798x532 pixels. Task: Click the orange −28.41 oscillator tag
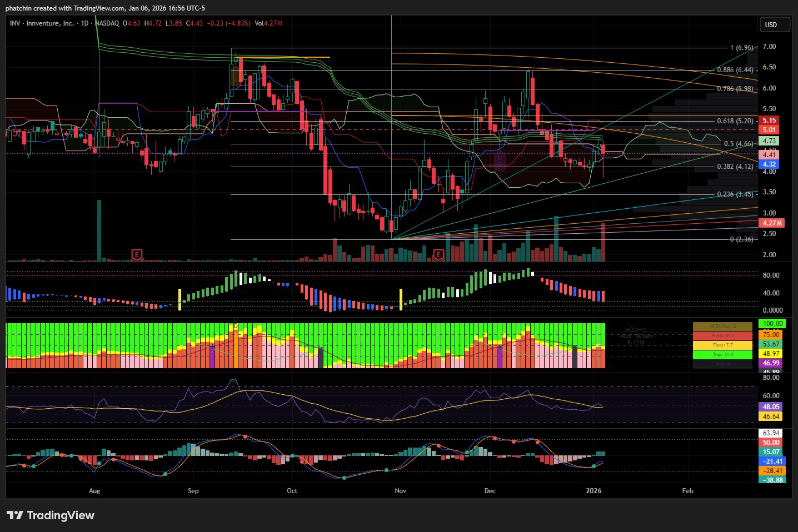[x=772, y=471]
